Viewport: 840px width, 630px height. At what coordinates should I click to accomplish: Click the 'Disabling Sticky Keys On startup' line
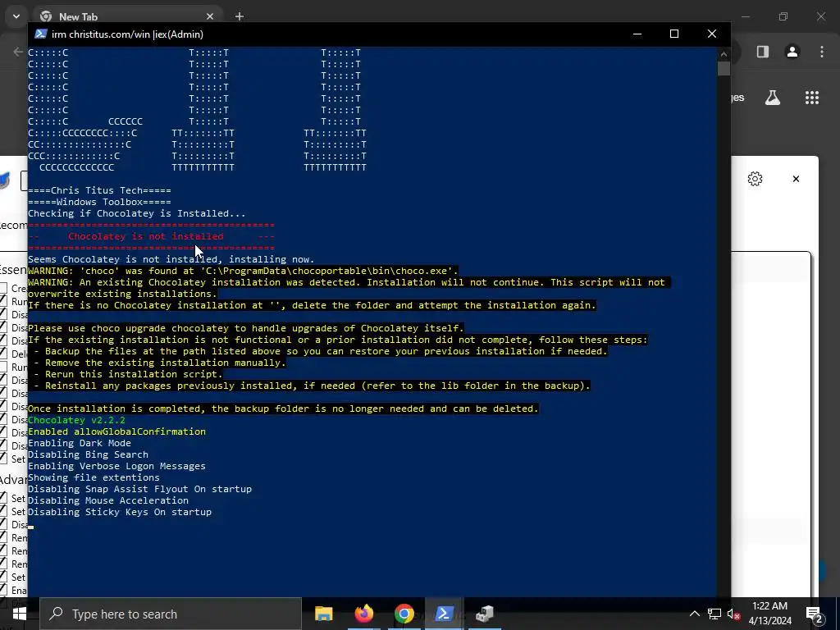[120, 512]
